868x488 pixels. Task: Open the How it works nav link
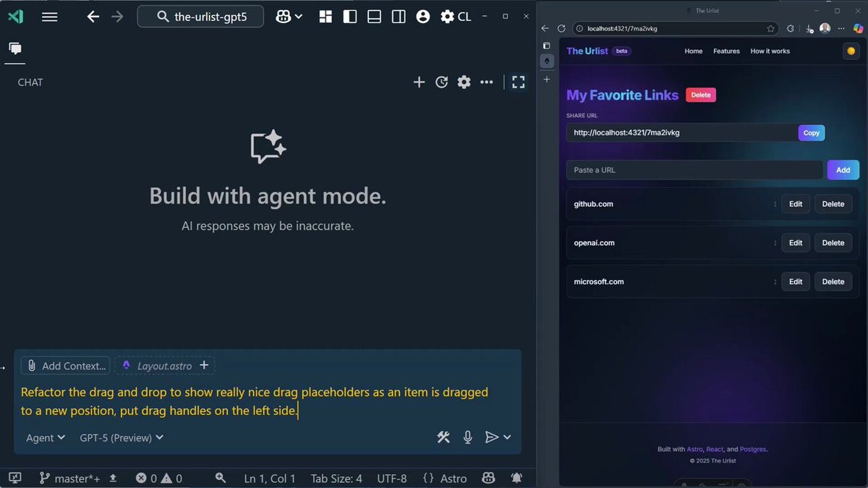pos(770,51)
